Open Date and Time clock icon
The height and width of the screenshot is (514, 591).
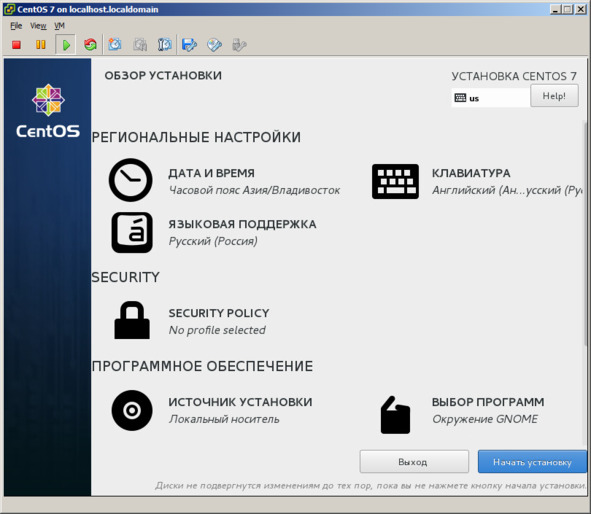click(x=131, y=180)
